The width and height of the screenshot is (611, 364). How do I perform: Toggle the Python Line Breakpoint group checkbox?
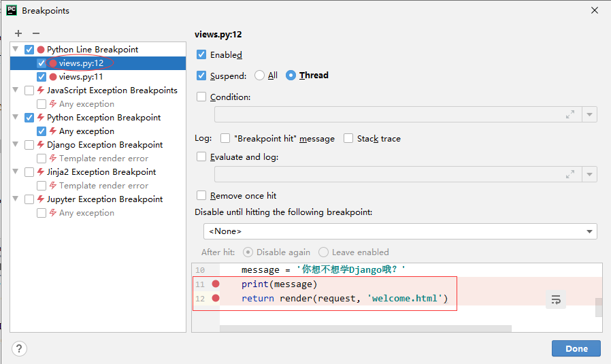29,50
